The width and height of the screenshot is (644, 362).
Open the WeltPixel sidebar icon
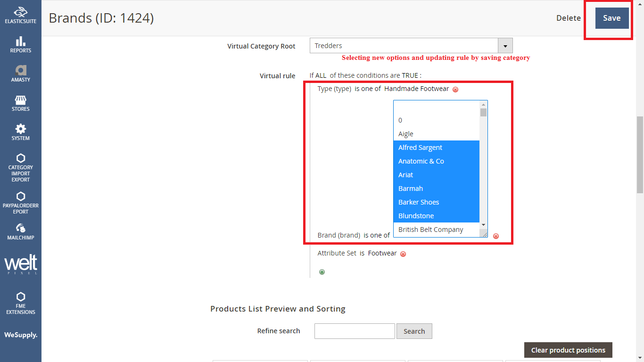point(20,263)
